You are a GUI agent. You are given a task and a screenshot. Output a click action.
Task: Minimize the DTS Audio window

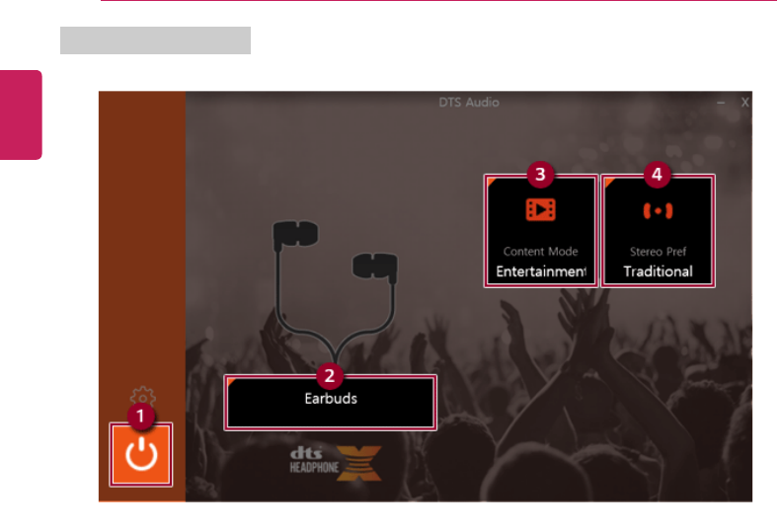[x=721, y=103]
